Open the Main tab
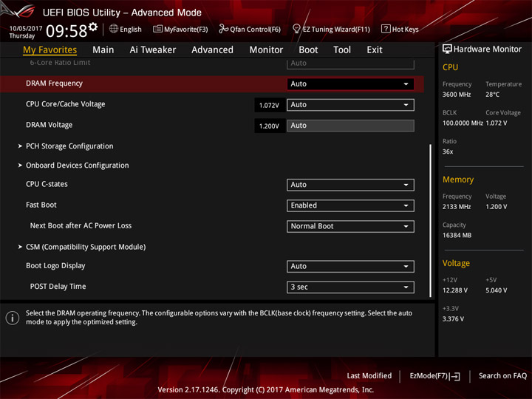 pos(103,50)
